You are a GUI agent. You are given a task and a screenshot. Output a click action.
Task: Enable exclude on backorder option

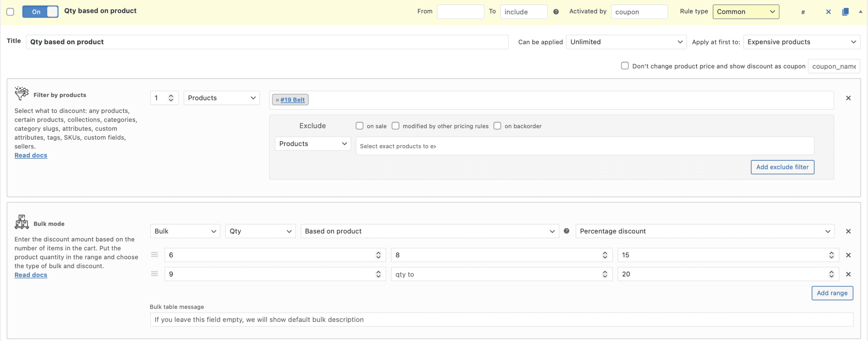(x=497, y=126)
